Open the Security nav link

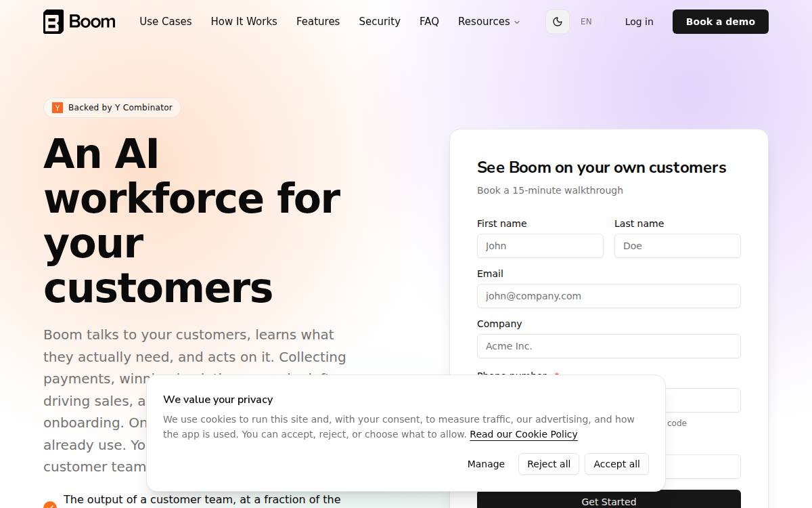380,22
